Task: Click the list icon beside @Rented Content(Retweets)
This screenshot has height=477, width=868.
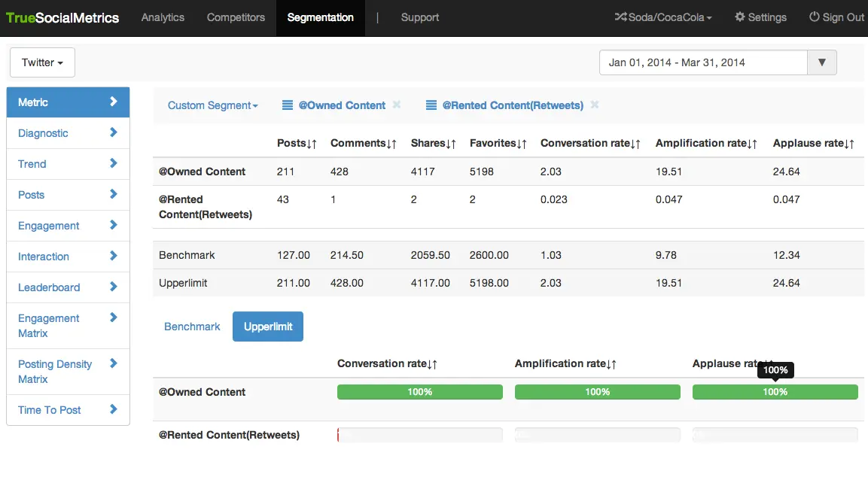Action: point(431,105)
